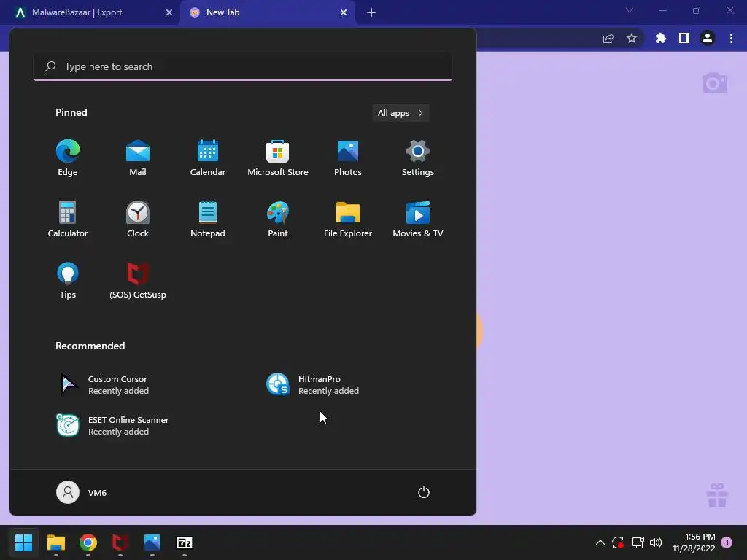Image resolution: width=747 pixels, height=560 pixels.
Task: Click the share this page icon
Action: point(608,38)
